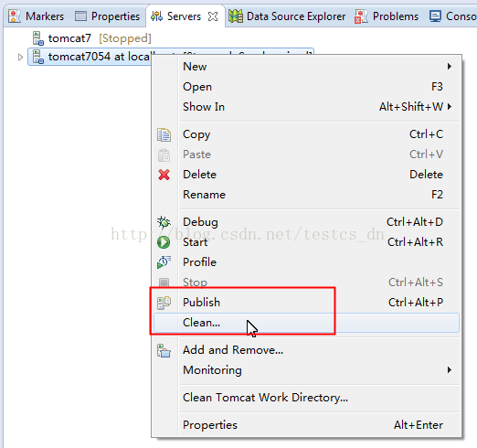Switch to the Markers tab

[37, 16]
